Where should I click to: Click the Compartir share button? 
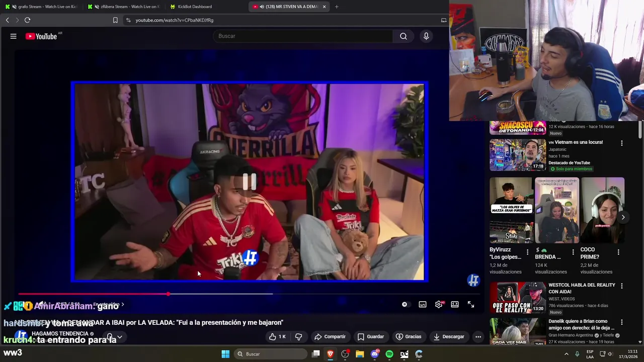coord(330,336)
